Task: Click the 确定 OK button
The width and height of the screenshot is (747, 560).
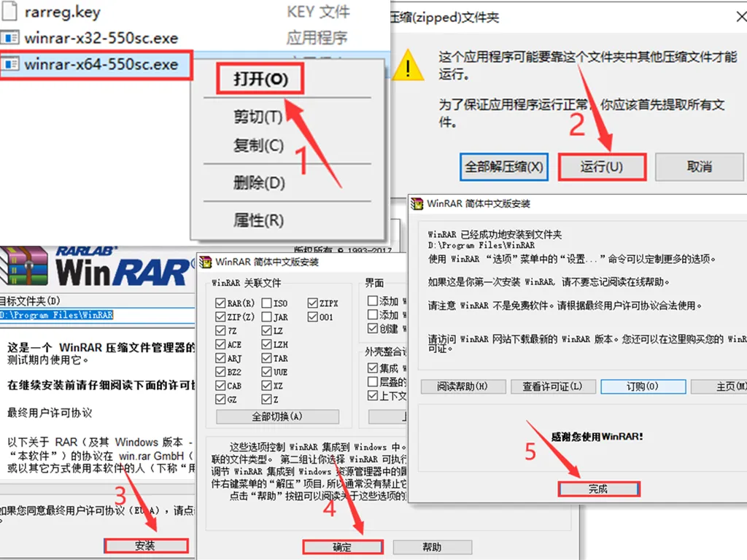Action: point(342,547)
